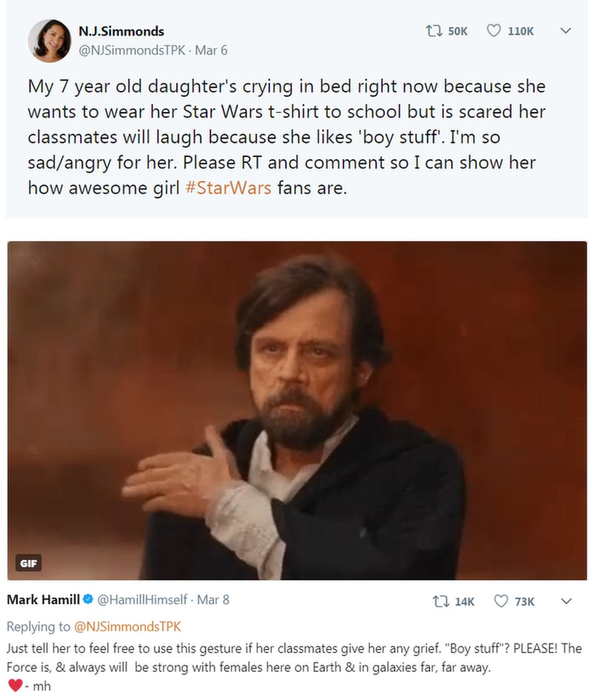Play the Luke Skywalker GIF
This screenshot has width=594, height=700.
pyautogui.click(x=297, y=409)
